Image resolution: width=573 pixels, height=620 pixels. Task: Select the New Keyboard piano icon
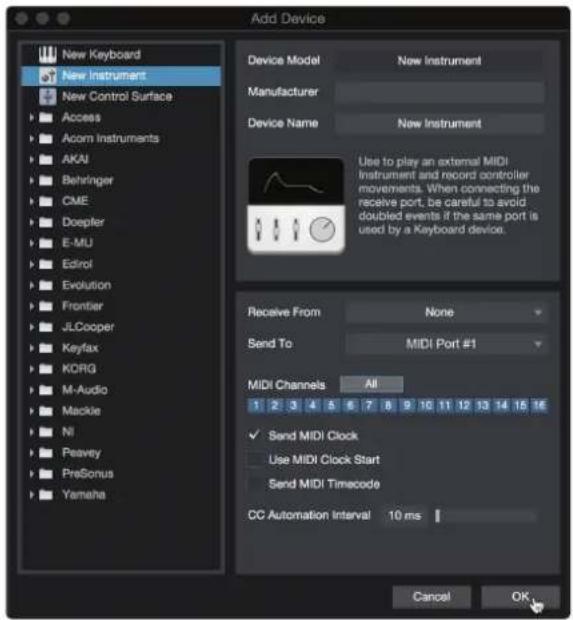coord(47,55)
